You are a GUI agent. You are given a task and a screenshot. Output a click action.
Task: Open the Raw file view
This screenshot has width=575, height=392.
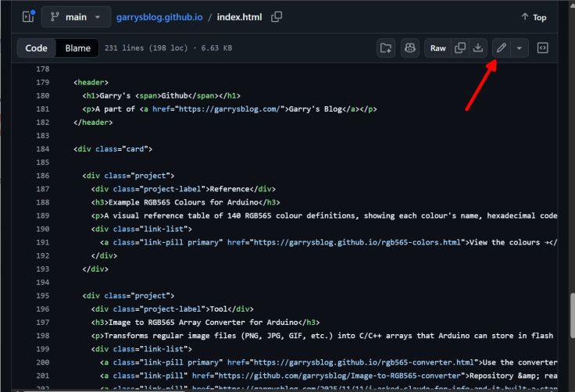tap(437, 48)
